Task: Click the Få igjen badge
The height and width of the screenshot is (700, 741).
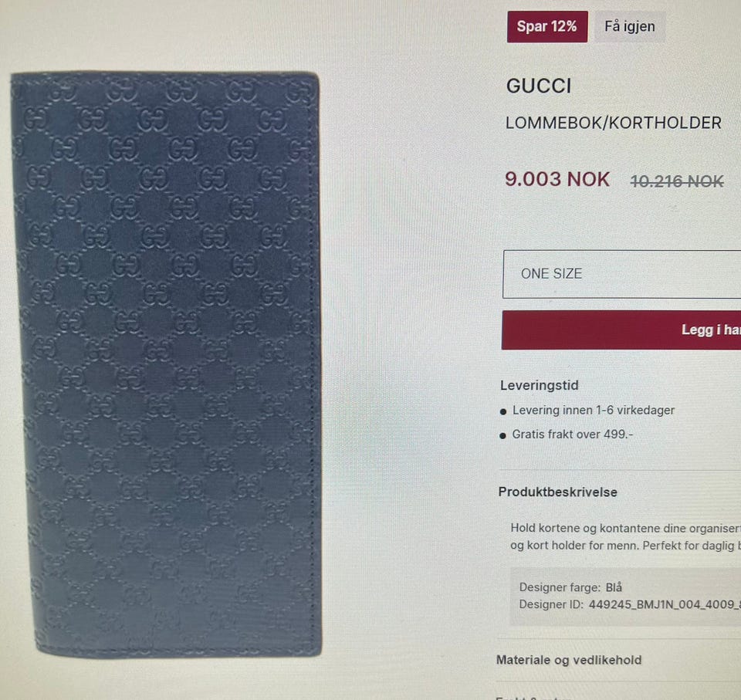Action: coord(630,26)
